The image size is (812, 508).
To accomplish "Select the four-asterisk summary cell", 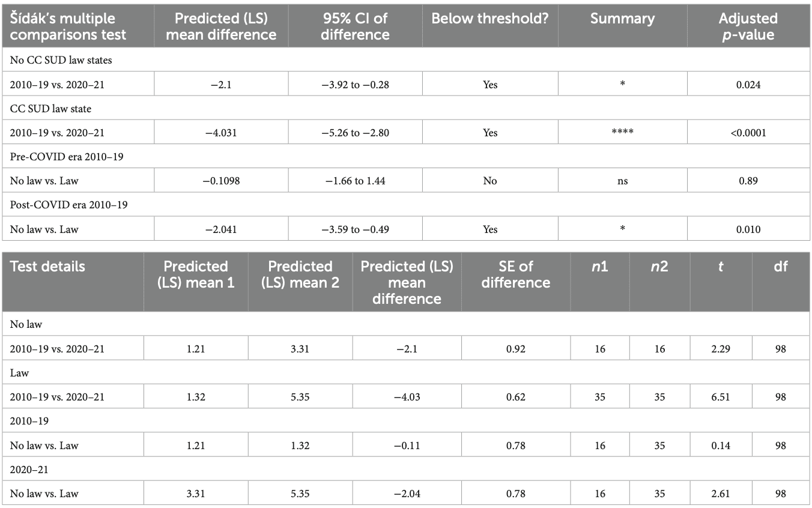I will pos(622,132).
